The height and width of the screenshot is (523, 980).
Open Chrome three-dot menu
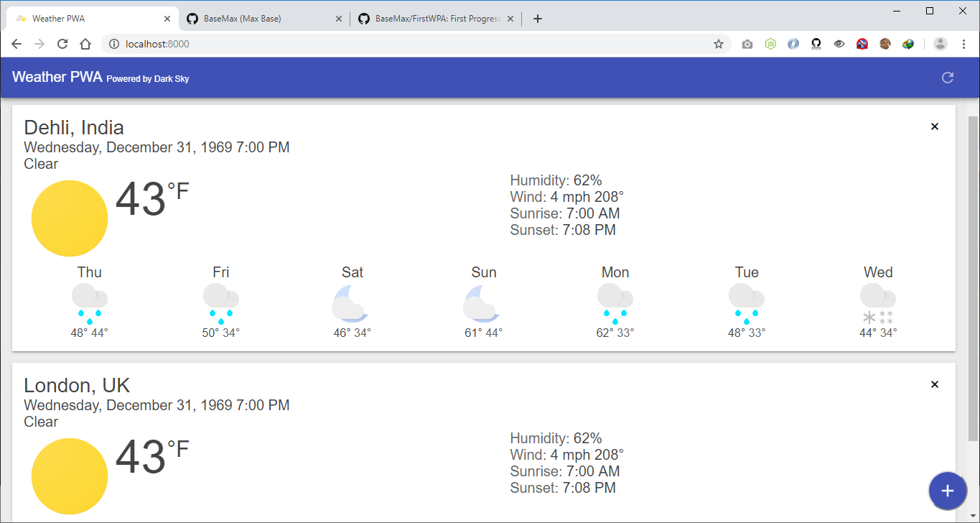[963, 44]
